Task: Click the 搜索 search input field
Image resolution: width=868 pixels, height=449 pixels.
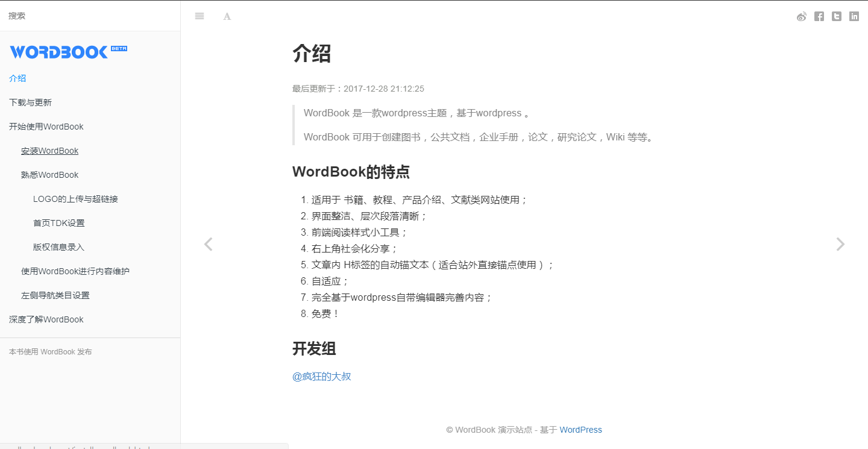Action: coord(90,16)
